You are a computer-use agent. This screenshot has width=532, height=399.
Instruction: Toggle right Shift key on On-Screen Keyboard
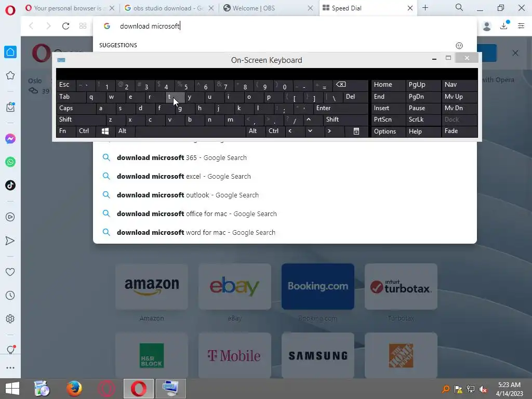click(345, 120)
